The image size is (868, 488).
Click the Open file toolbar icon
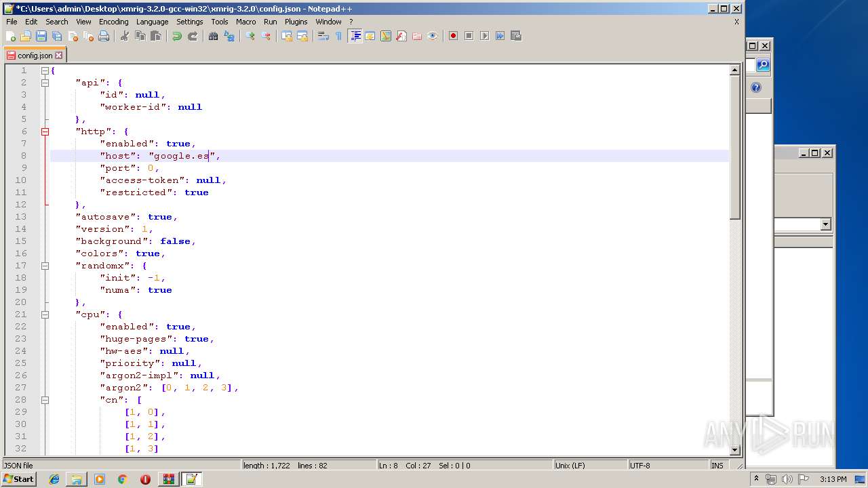[26, 36]
